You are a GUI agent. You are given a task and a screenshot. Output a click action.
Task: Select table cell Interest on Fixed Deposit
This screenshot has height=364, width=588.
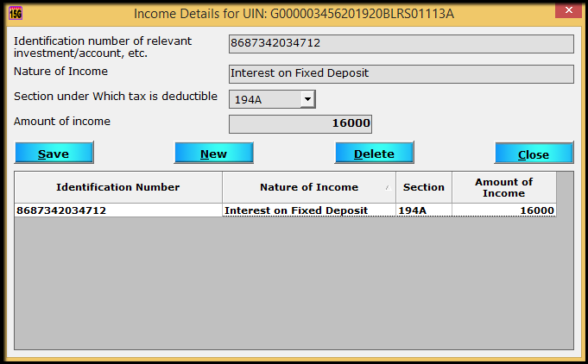309,210
